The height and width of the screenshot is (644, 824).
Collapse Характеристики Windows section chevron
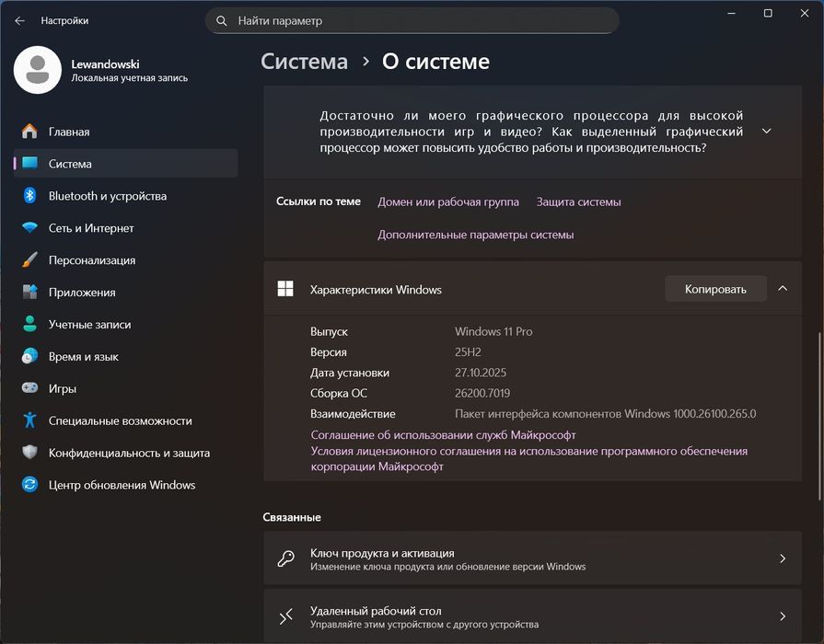(x=783, y=288)
